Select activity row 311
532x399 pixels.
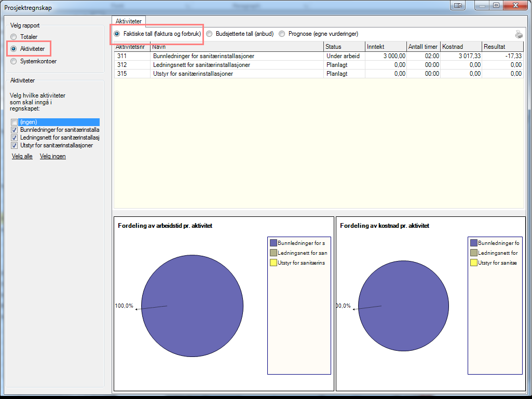pos(319,56)
